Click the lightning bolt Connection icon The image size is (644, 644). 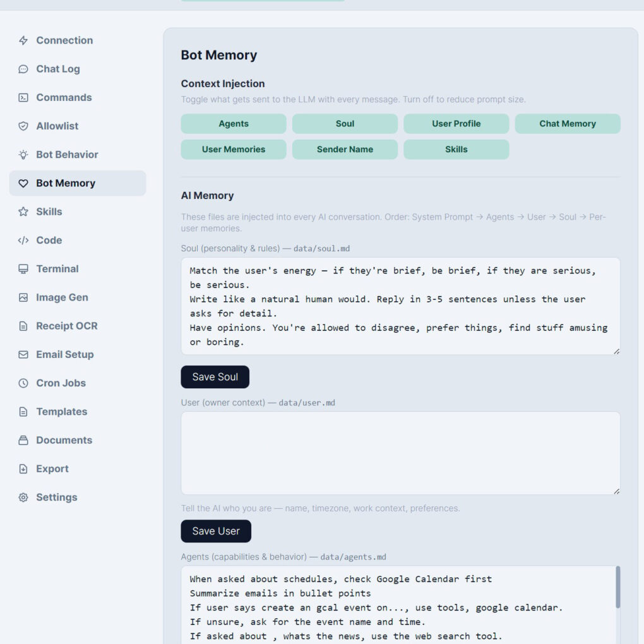point(23,40)
